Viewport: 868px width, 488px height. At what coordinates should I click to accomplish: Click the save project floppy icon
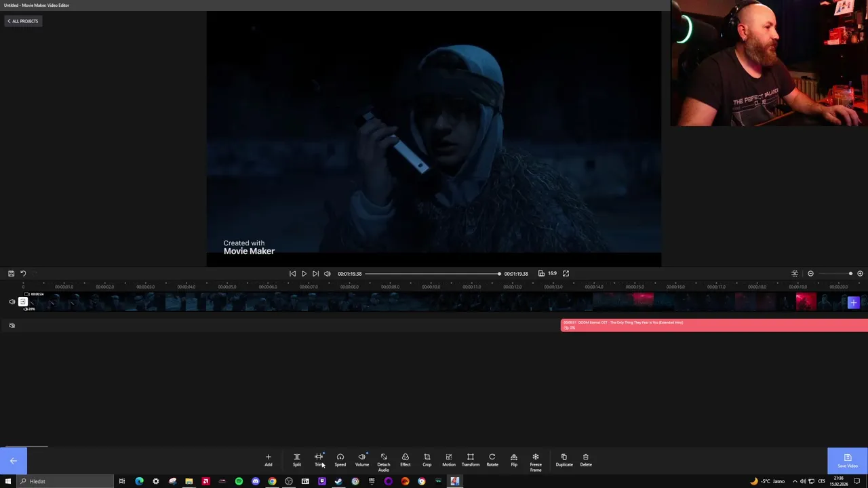[11, 273]
